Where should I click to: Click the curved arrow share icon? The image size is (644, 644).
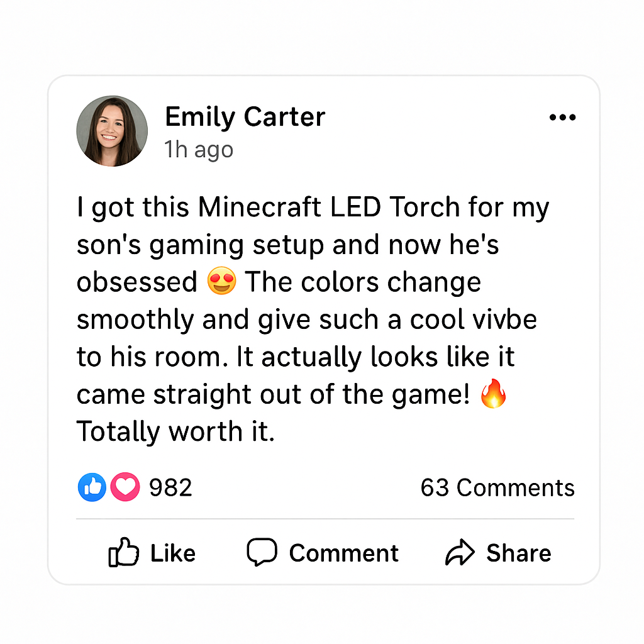(460, 553)
